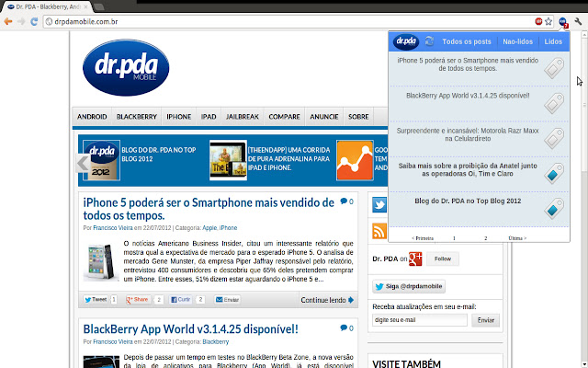The image size is (588, 368).
Task: Click the Tweet button
Action: pyautogui.click(x=96, y=300)
